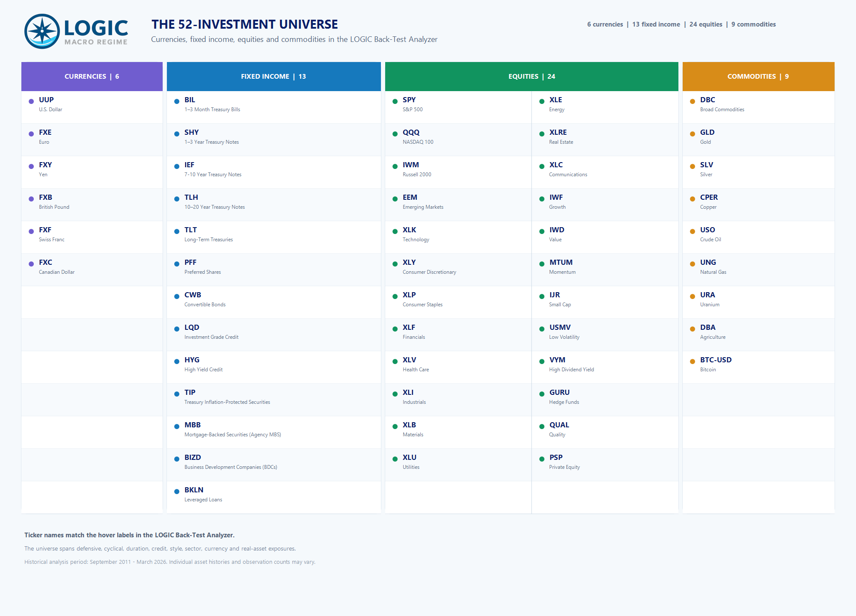Select the BIZD ticker

click(193, 458)
